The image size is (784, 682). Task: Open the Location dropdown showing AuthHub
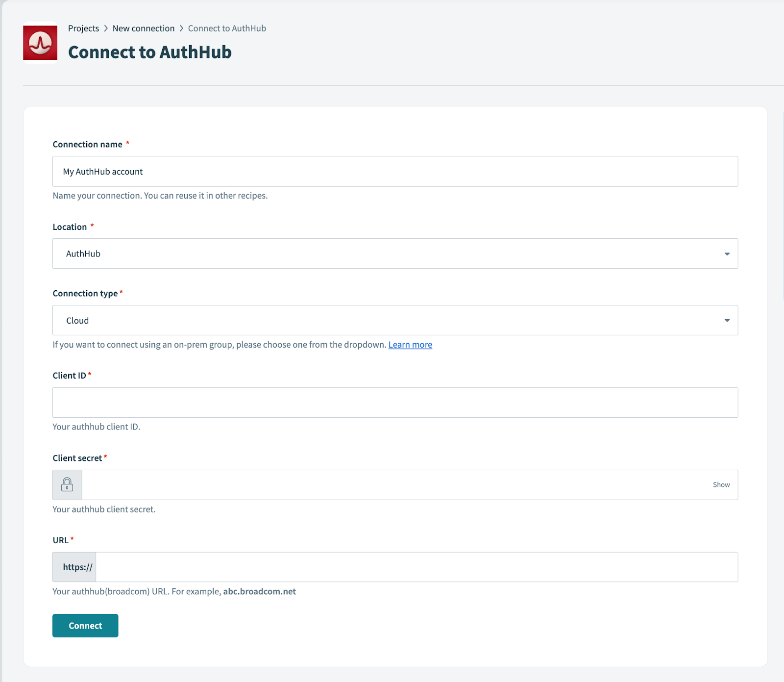tap(392, 253)
